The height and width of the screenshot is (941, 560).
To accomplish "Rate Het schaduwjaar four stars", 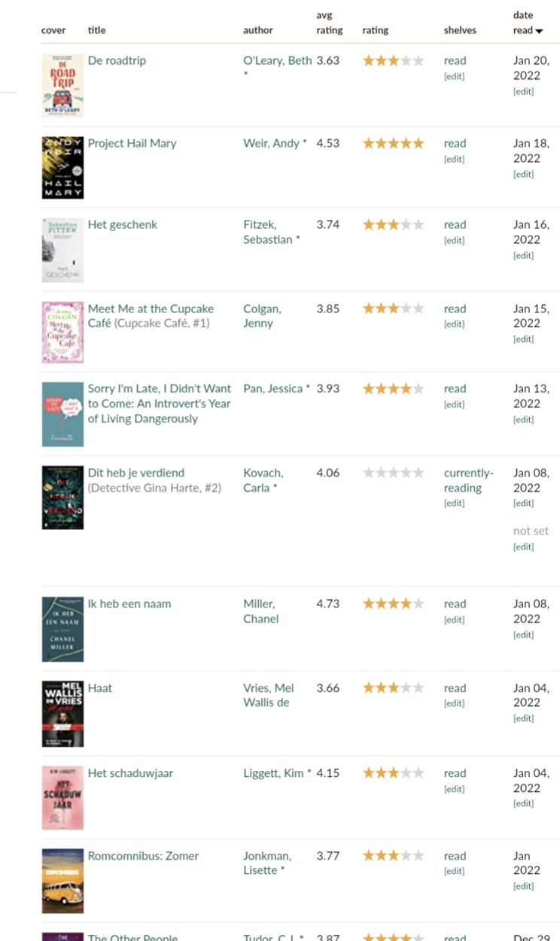I will coord(406,773).
